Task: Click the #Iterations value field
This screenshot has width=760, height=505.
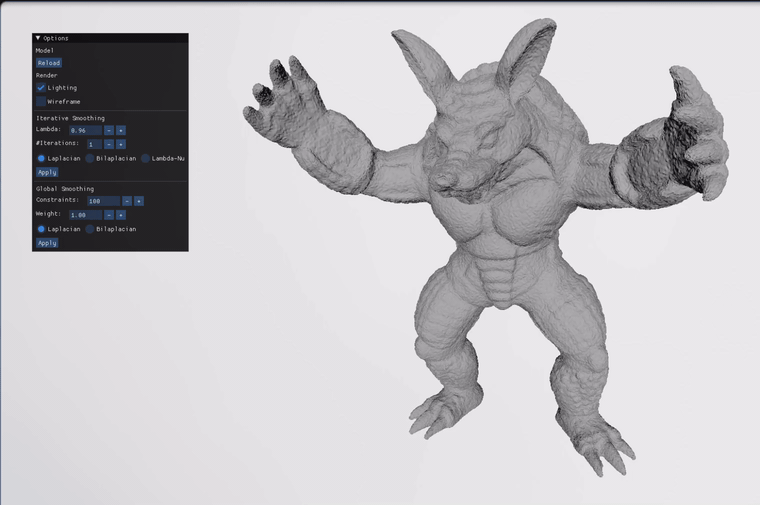Action: point(95,144)
